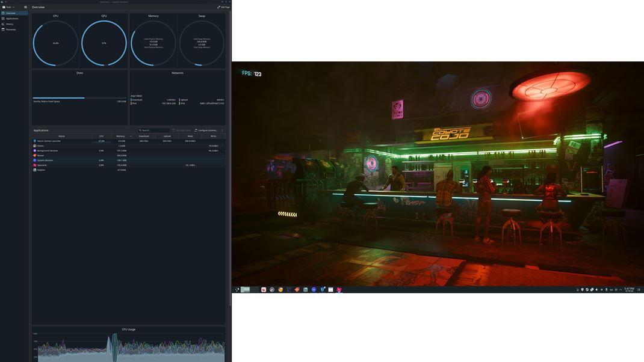644x362 pixels.
Task: Open the Steam icon on taskbar
Action: [272, 290]
